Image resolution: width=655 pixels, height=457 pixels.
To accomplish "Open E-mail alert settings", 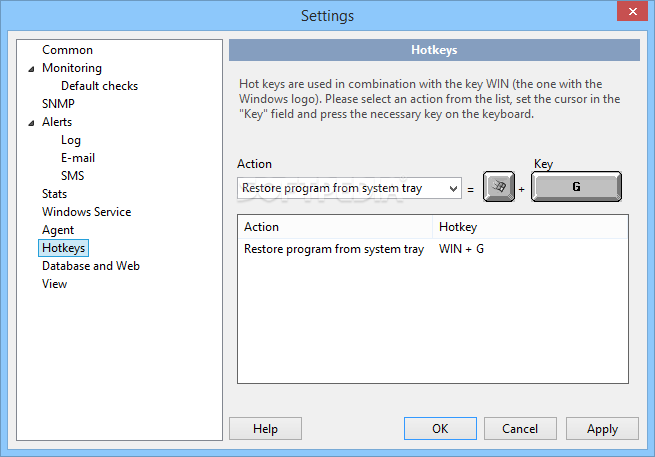I will [x=78, y=158].
